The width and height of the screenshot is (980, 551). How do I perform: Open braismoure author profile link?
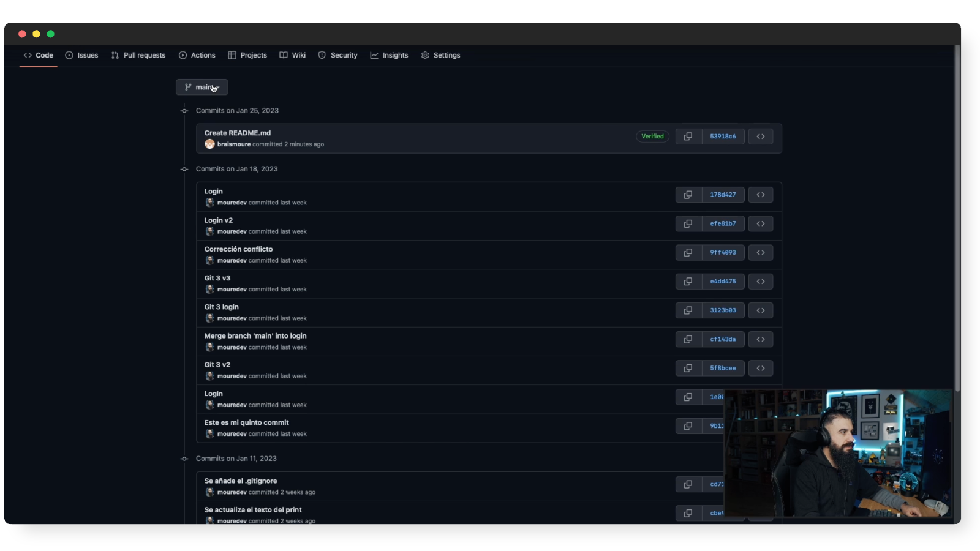[234, 144]
